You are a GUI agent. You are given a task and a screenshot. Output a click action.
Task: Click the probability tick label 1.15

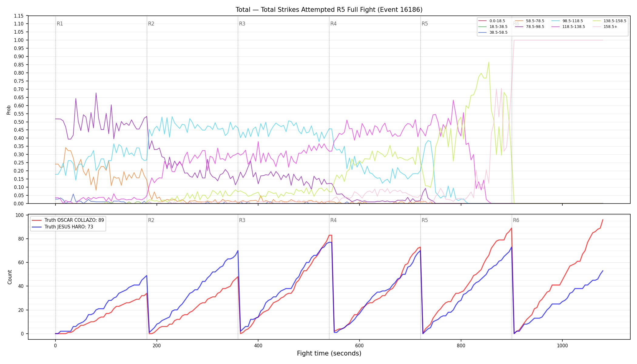click(x=19, y=16)
